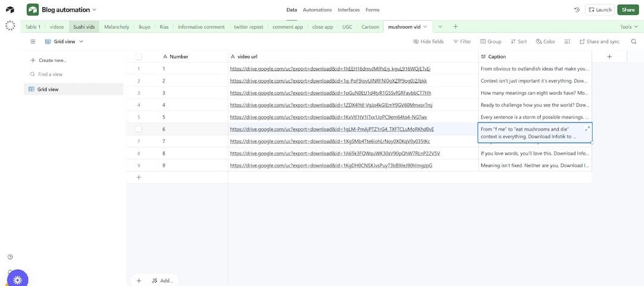Click the Row height icon

pos(566,42)
